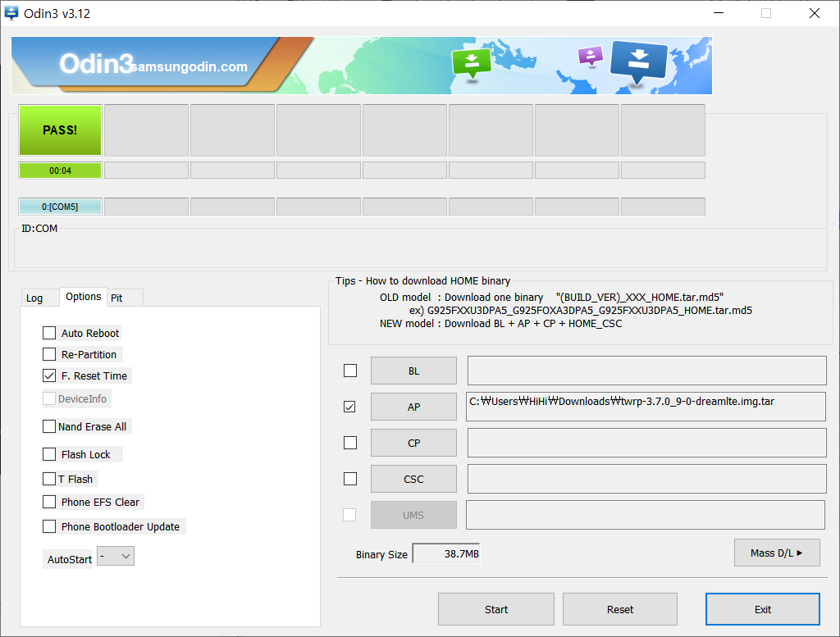Click the empty BL file path field
The height and width of the screenshot is (637, 840).
pyautogui.click(x=647, y=371)
